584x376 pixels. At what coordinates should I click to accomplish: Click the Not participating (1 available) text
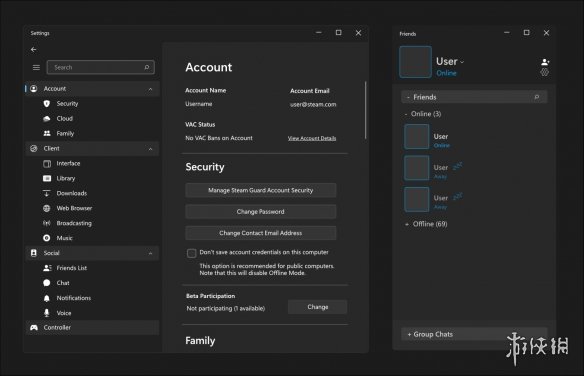click(226, 308)
